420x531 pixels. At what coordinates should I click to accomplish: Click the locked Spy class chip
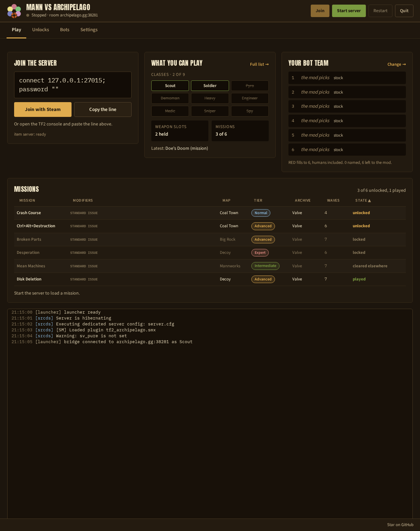click(250, 111)
